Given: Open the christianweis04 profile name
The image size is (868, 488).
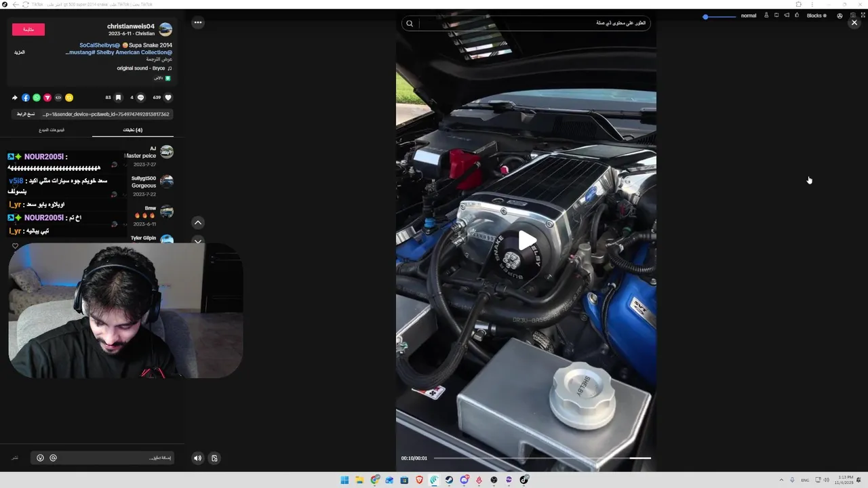Looking at the screenshot, I should tap(131, 26).
